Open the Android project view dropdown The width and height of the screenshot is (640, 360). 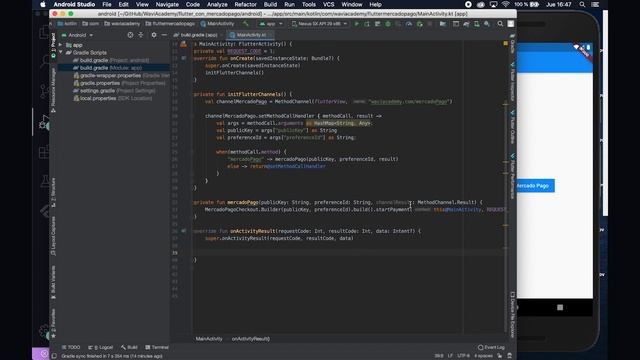point(77,35)
